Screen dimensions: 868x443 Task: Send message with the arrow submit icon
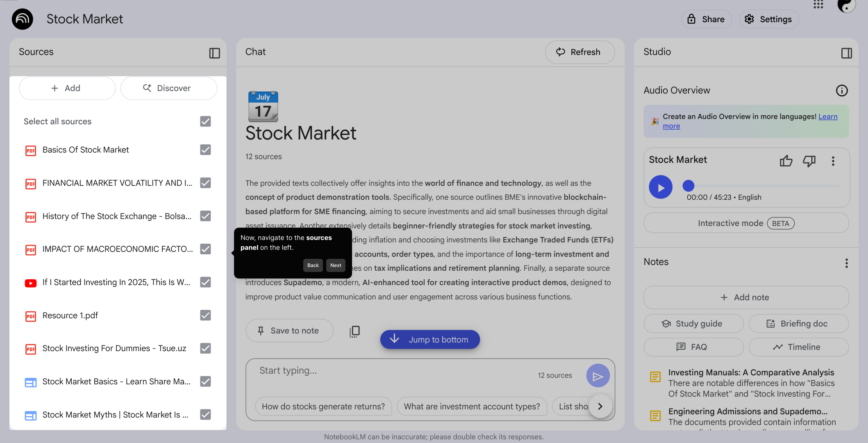[598, 376]
